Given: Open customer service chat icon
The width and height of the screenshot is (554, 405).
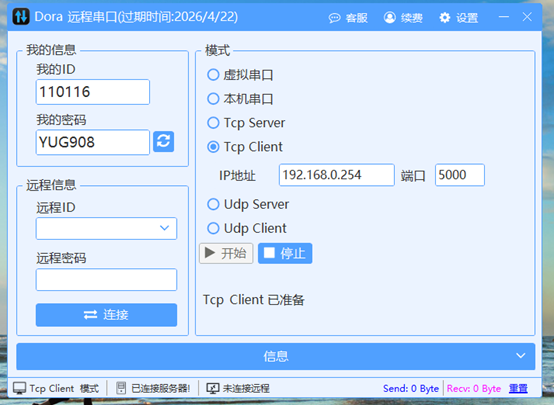Looking at the screenshot, I should coord(334,18).
